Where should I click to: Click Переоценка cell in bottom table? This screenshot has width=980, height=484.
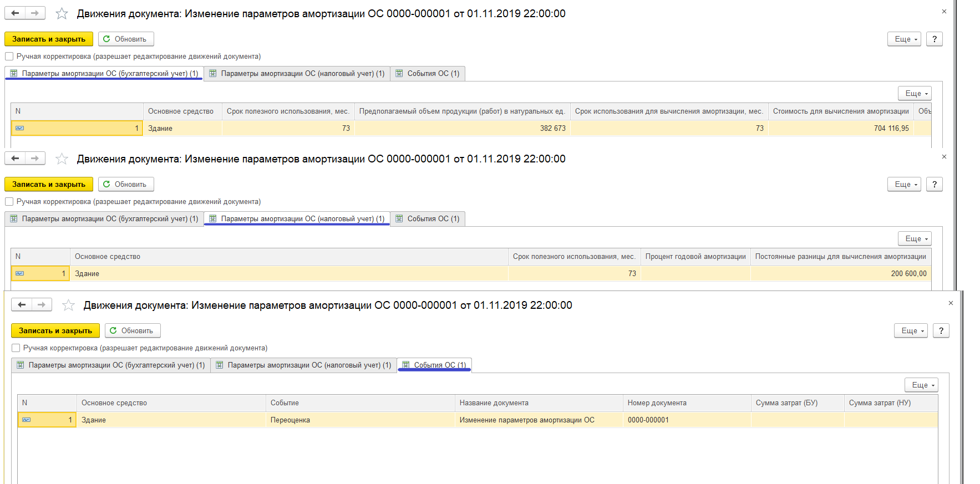(x=360, y=420)
